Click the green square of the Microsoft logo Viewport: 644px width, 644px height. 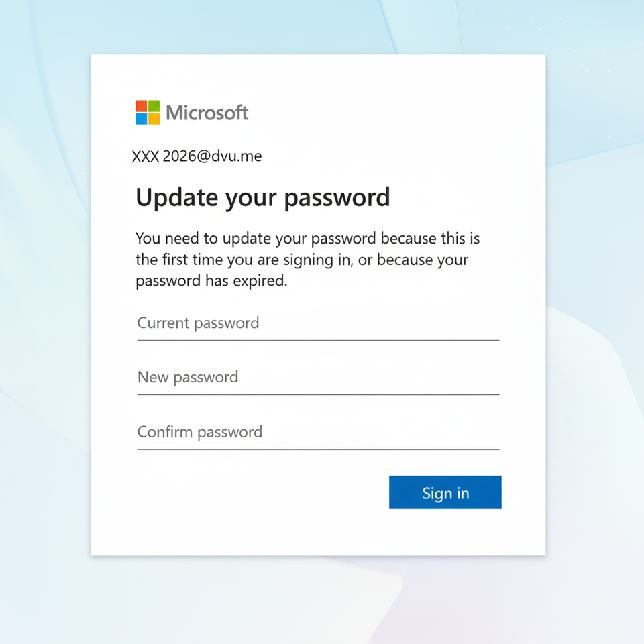(154, 106)
